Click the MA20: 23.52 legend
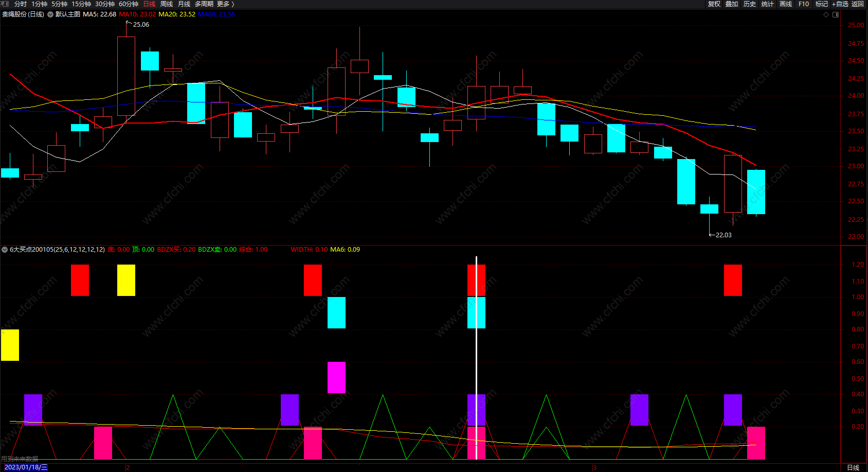 point(177,14)
